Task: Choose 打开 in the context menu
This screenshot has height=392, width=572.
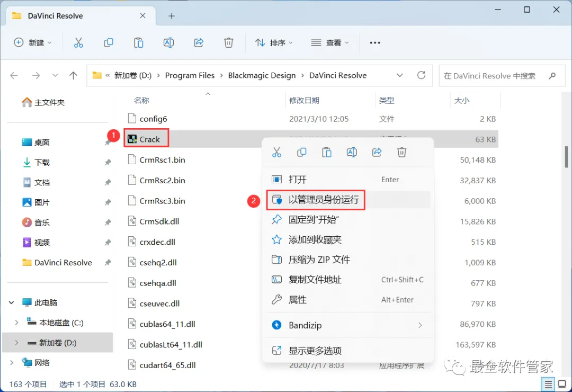Action: pyautogui.click(x=348, y=180)
